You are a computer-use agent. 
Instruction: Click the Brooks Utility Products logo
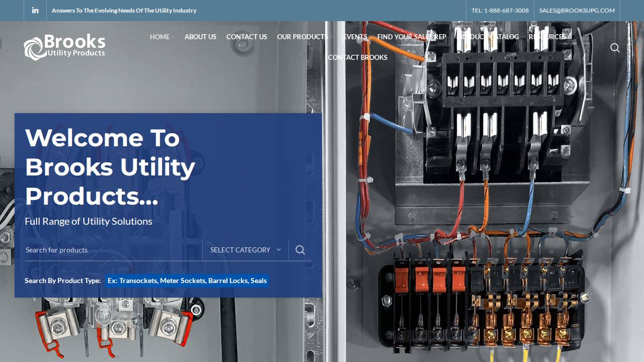pos(64,47)
